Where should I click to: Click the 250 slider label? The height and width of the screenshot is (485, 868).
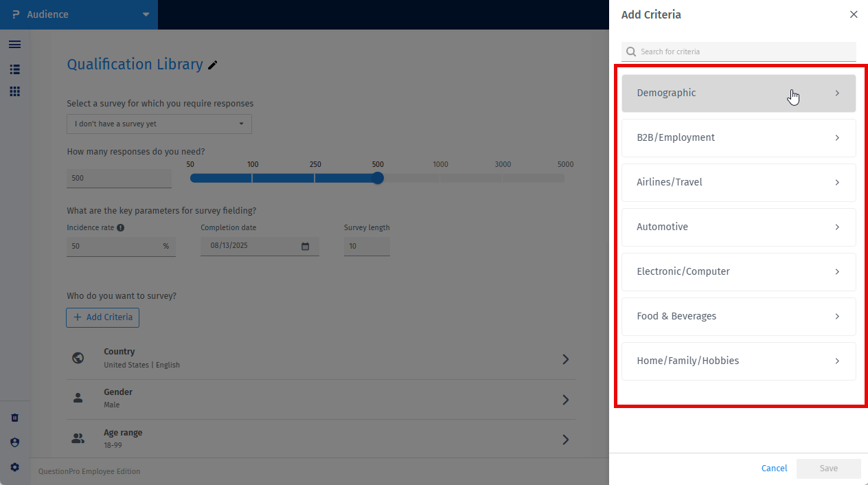point(315,164)
